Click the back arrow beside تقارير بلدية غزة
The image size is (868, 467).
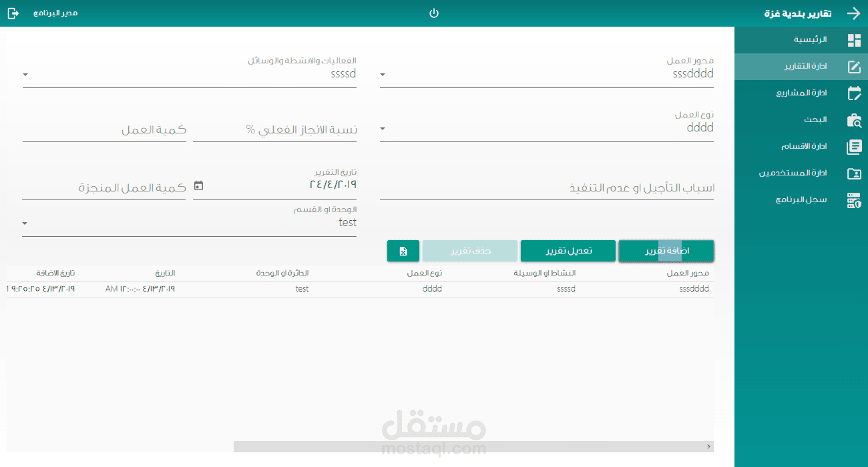click(854, 13)
